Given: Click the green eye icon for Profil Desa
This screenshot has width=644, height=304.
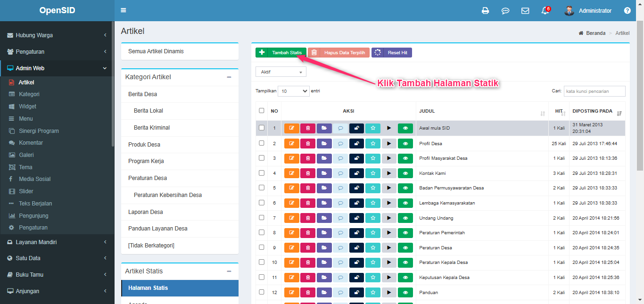Looking at the screenshot, I should click(x=405, y=143).
